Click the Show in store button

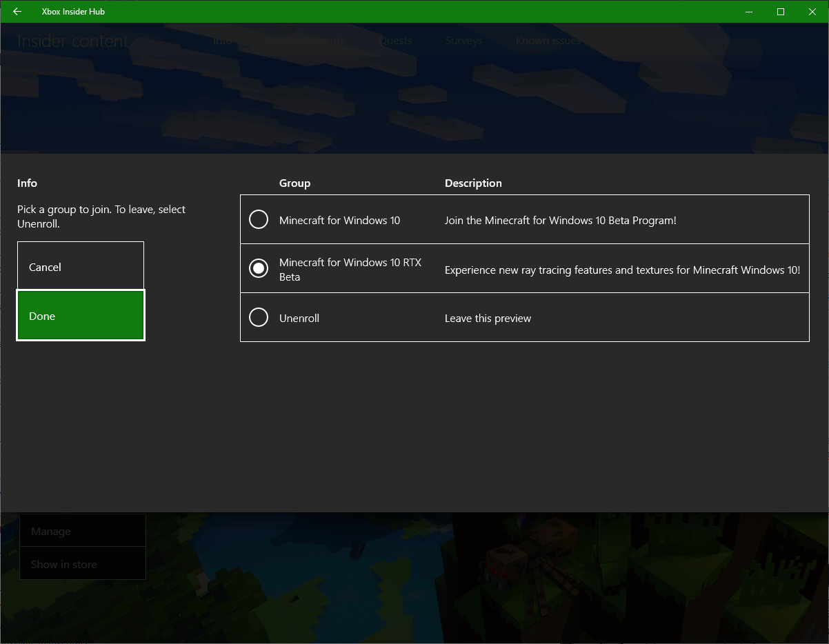tap(82, 564)
